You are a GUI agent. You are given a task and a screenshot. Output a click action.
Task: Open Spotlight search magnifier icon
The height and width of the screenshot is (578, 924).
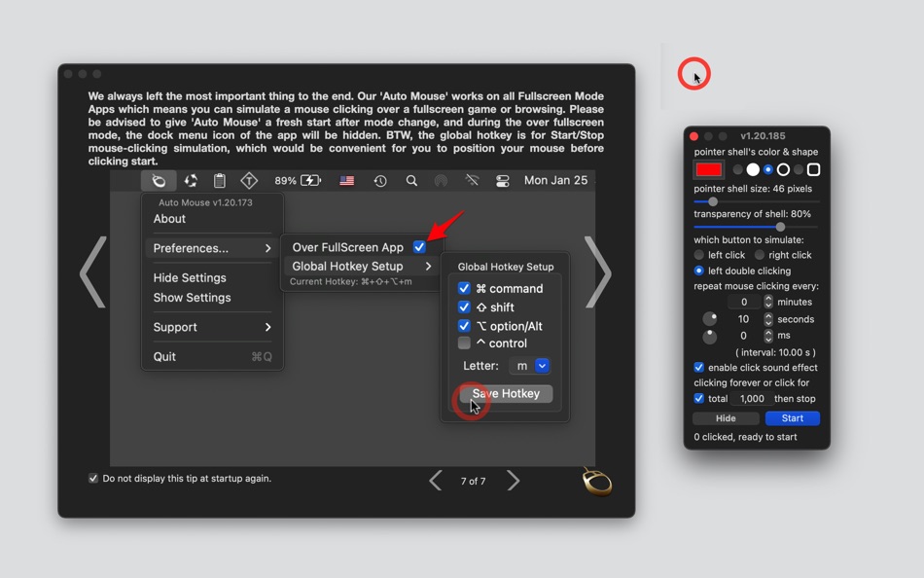coord(411,180)
